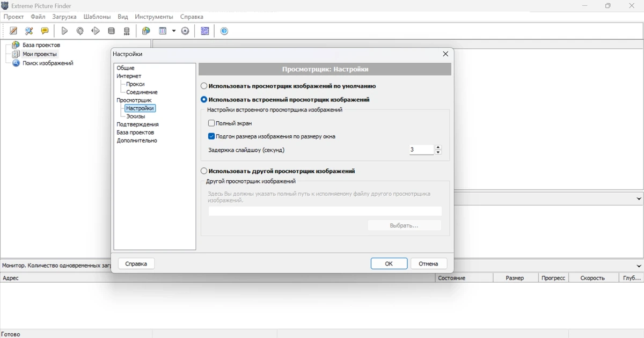Expand the right pane dropdown chevron
Screen dimensions: 644x338
click(639, 199)
